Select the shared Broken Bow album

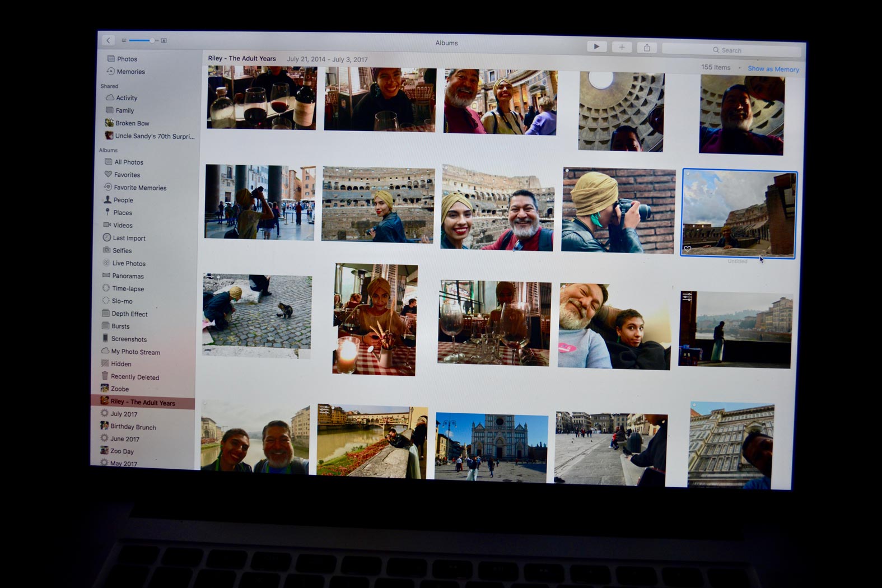pos(132,123)
